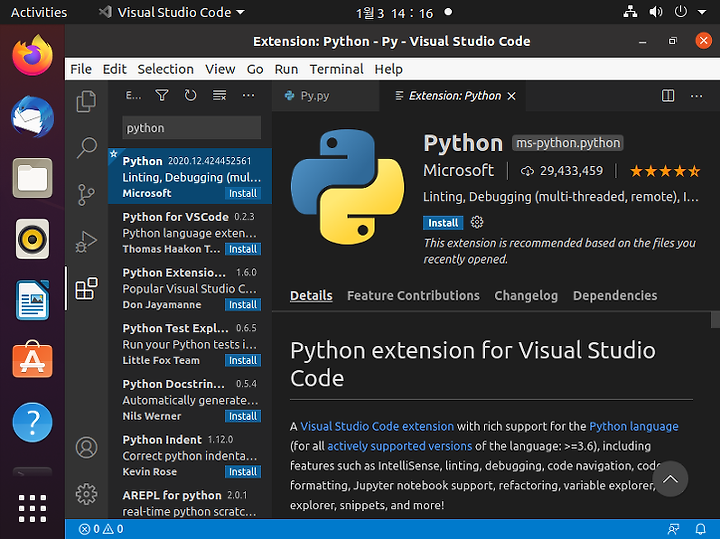Install Python Test Explorer extension
720x539 pixels.
click(x=243, y=360)
